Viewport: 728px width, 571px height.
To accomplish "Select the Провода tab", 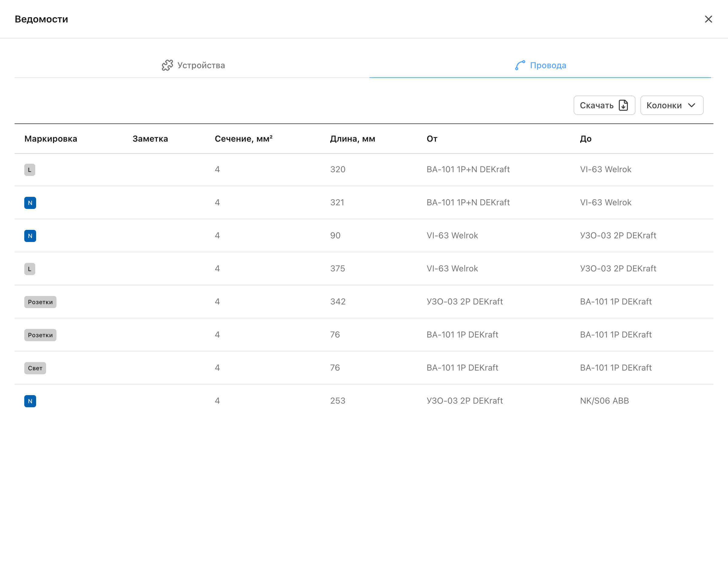I will tap(541, 65).
